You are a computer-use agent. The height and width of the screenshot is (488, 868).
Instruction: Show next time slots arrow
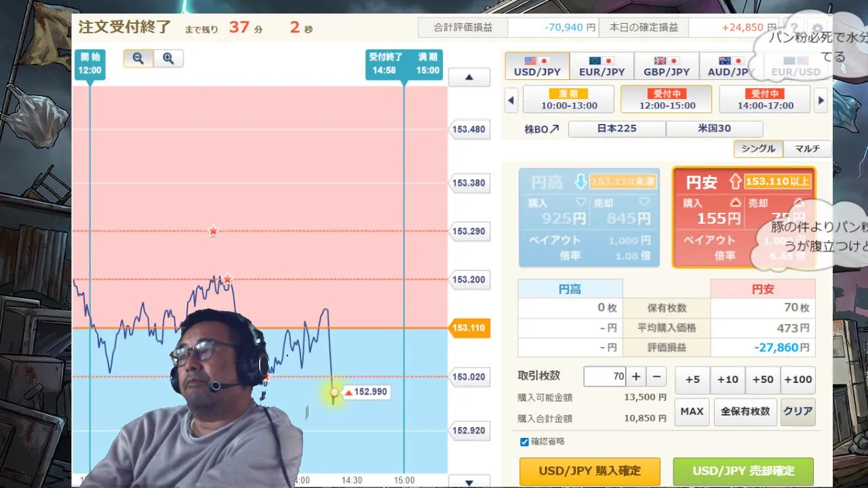(x=821, y=100)
